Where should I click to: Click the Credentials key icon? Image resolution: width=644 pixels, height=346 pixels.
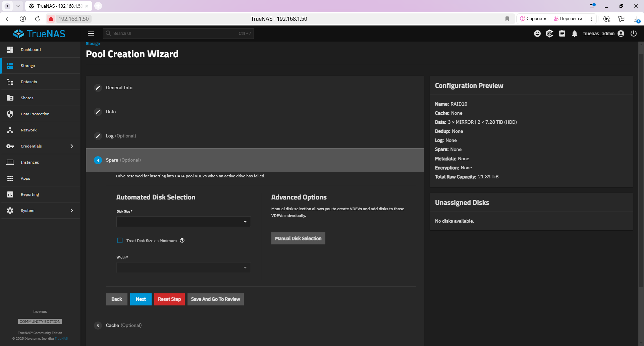[x=10, y=146]
